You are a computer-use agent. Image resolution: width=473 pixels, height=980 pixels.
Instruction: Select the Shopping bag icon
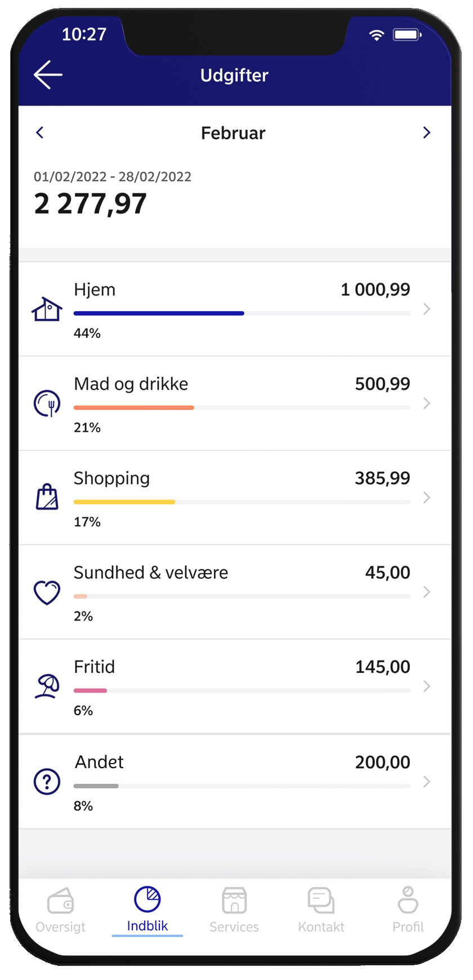click(47, 497)
